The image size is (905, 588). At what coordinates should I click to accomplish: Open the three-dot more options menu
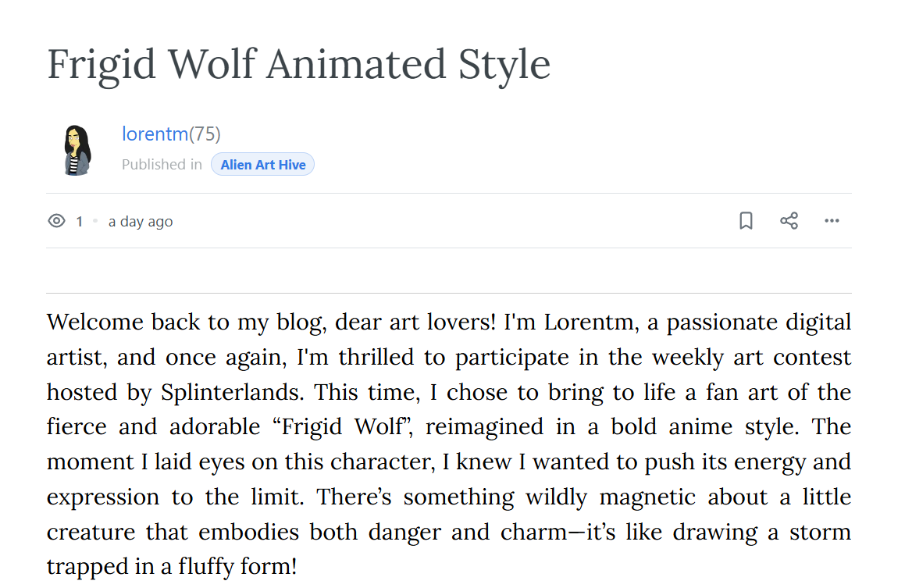[x=832, y=220]
